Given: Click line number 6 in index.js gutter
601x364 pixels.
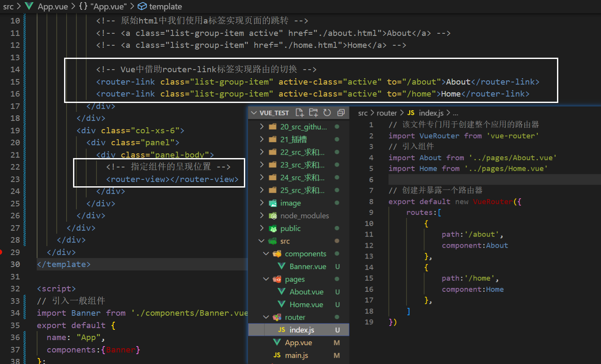Looking at the screenshot, I should click(371, 179).
